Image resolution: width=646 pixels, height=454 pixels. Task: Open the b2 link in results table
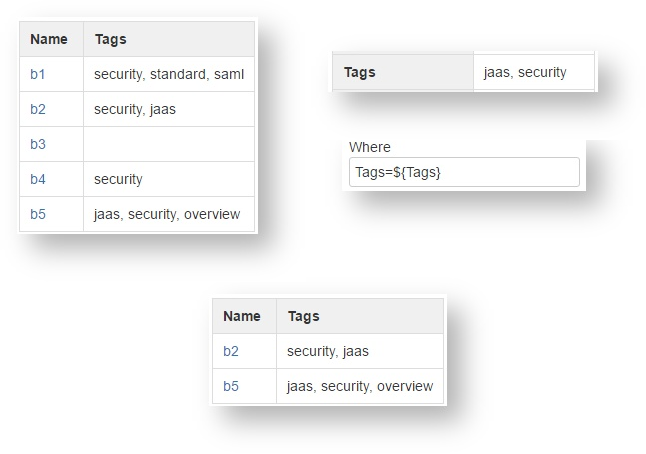231,351
